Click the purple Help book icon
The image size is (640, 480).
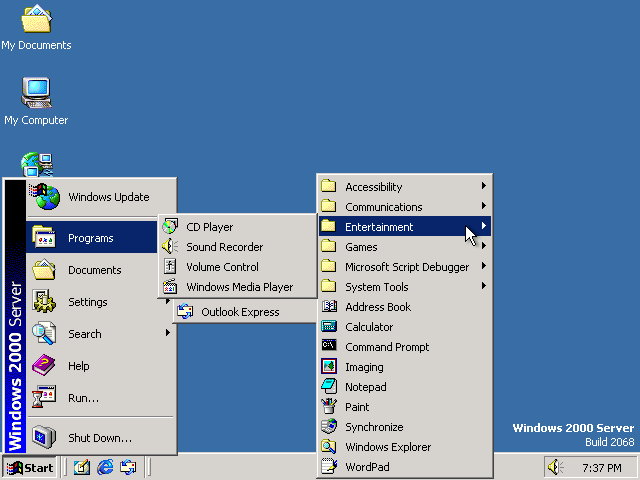tap(44, 365)
